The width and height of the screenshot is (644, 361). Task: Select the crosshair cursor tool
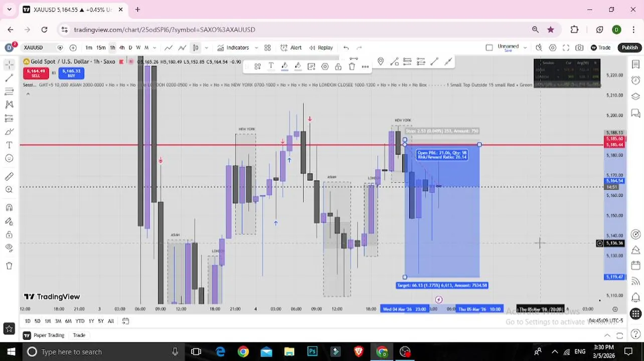9,65
